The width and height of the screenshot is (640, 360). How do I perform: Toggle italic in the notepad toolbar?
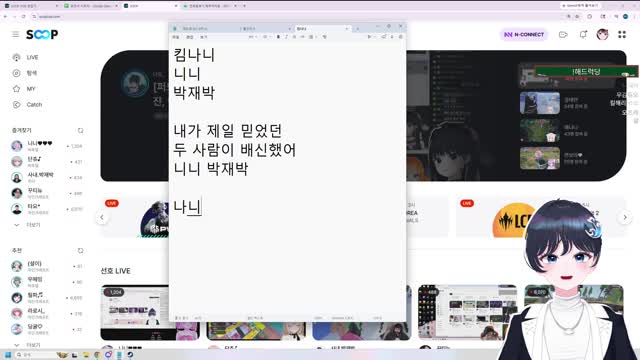286,37
